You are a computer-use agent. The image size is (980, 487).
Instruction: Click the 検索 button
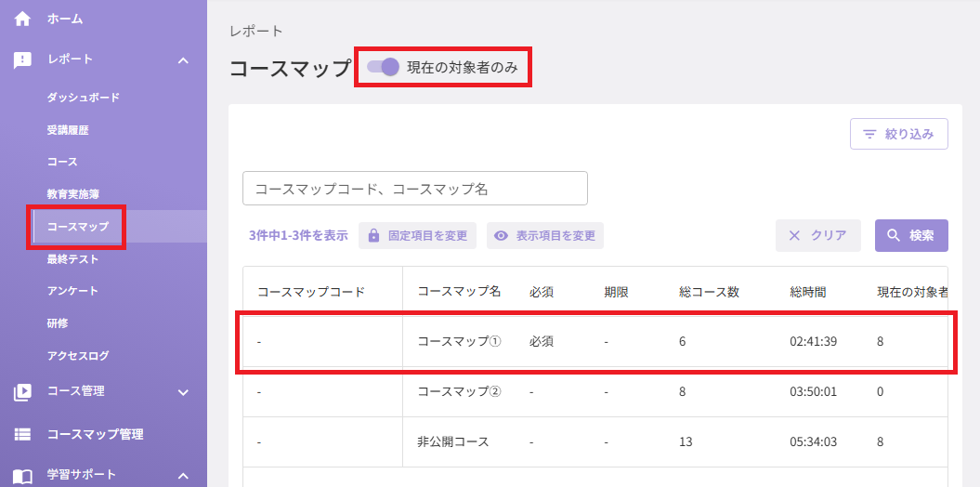[911, 236]
